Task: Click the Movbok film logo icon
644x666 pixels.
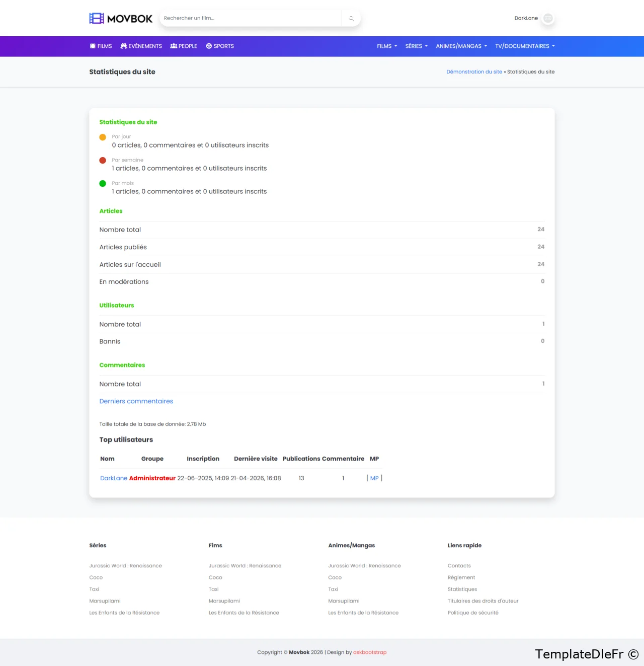Action: (x=97, y=19)
